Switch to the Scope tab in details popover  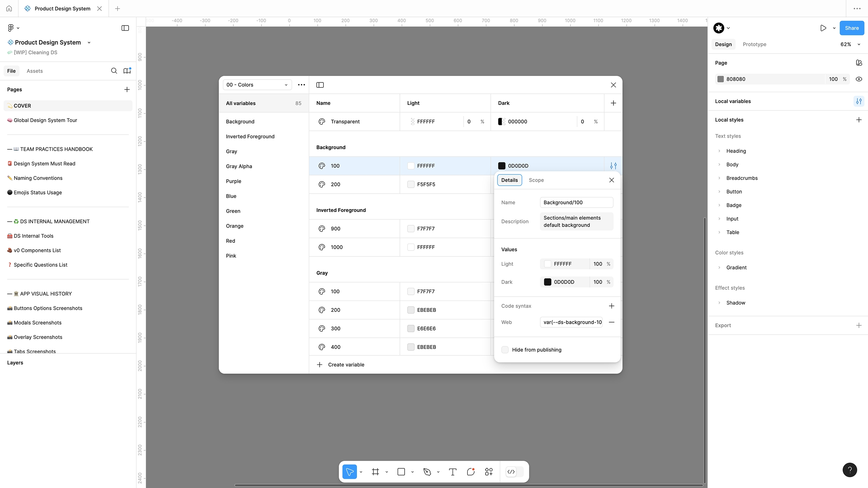(x=536, y=180)
